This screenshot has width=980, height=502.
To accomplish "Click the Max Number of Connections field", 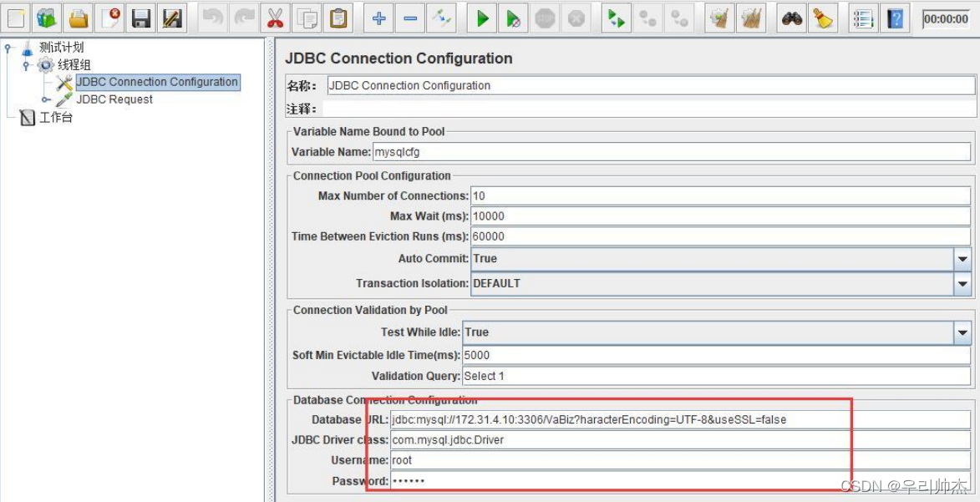I will click(721, 195).
